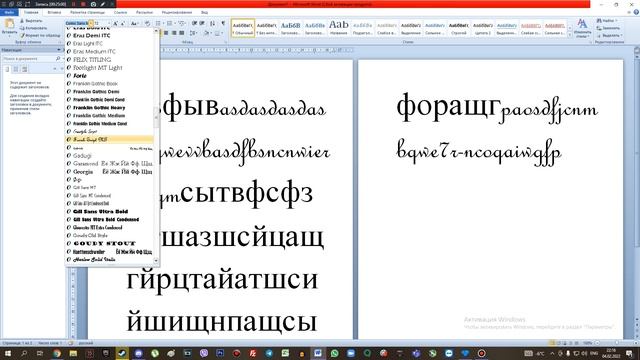The height and width of the screenshot is (360, 640).
Task: Choose Franklin Gothic Heavy font
Action: pos(109,107)
